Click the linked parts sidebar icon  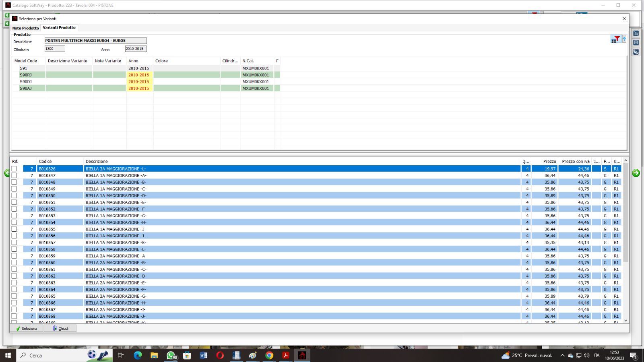coord(636,52)
